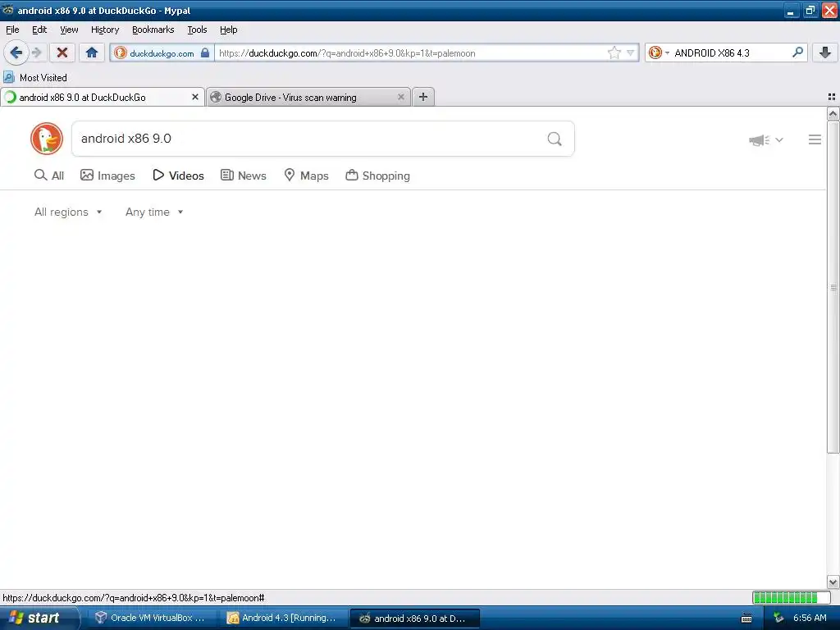The width and height of the screenshot is (840, 630).
Task: Click the address bar URL field
Action: coord(412,53)
